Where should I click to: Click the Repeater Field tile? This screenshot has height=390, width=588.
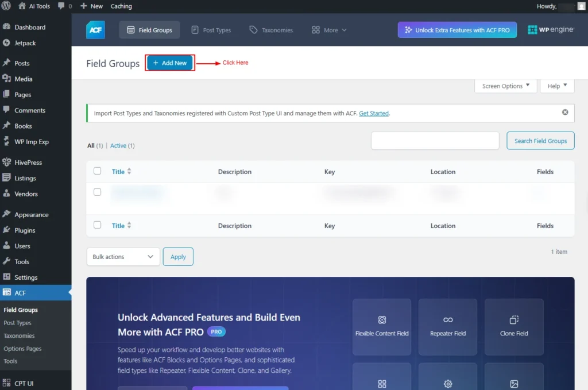(448, 326)
